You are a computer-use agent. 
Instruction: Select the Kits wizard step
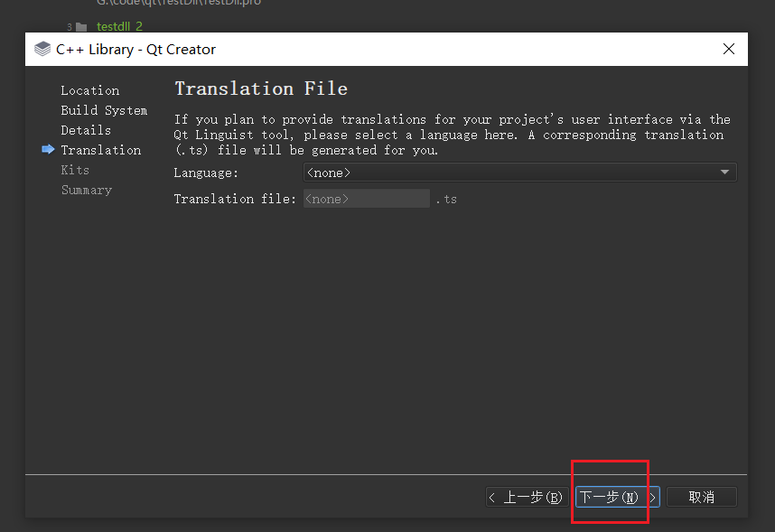(75, 170)
